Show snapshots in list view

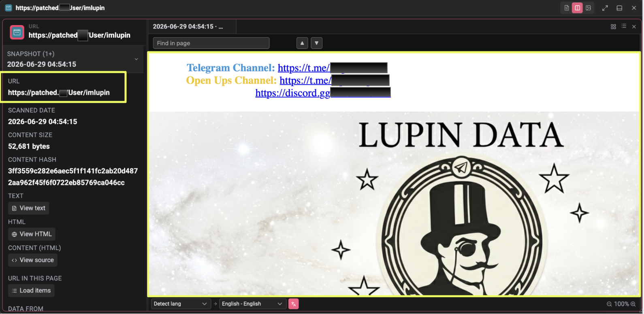(624, 26)
